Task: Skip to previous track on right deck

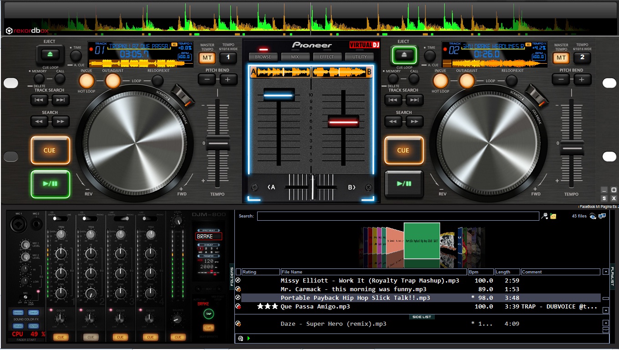Action: coord(394,100)
